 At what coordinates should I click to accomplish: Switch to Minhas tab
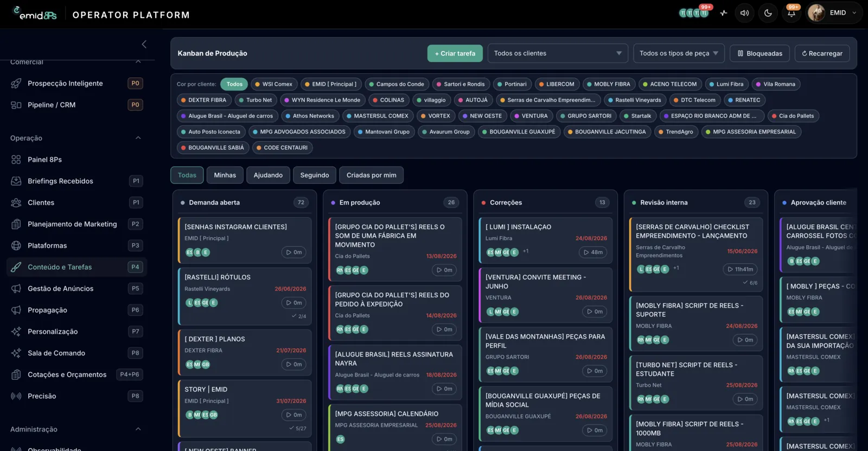tap(225, 175)
